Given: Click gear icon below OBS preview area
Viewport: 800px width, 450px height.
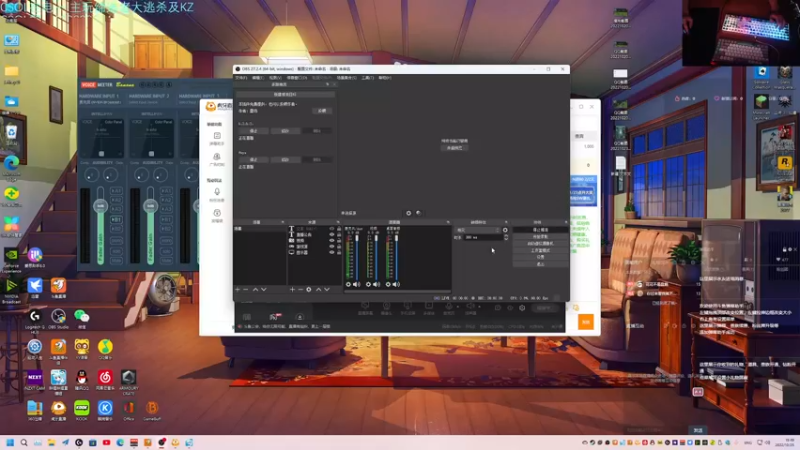Looking at the screenshot, I should [x=408, y=213].
